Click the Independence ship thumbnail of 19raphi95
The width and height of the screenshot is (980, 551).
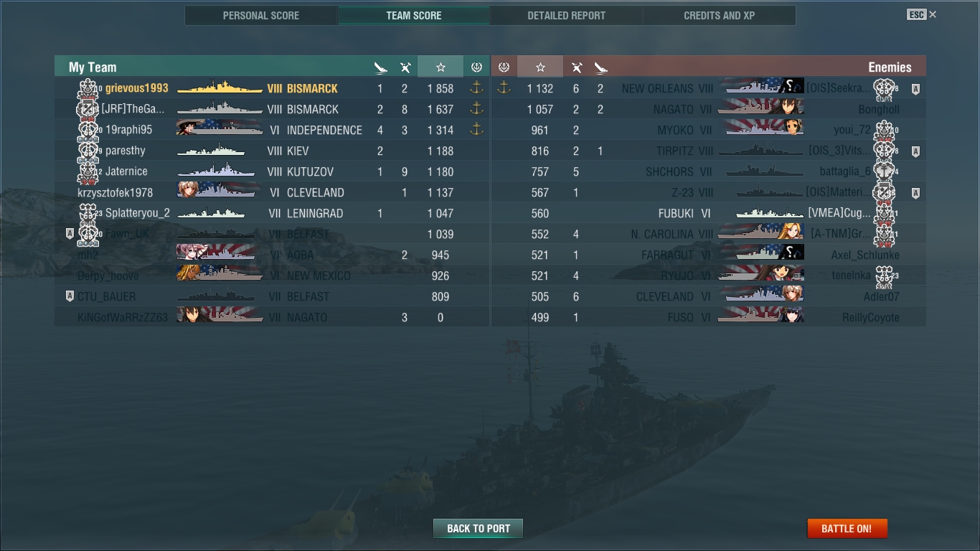click(x=219, y=130)
